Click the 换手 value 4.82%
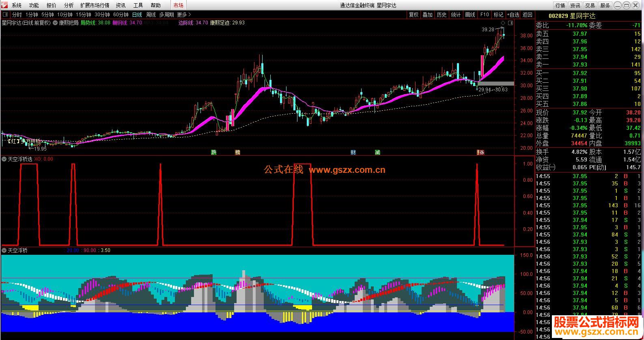Image resolution: width=644 pixels, height=340 pixels. point(579,152)
